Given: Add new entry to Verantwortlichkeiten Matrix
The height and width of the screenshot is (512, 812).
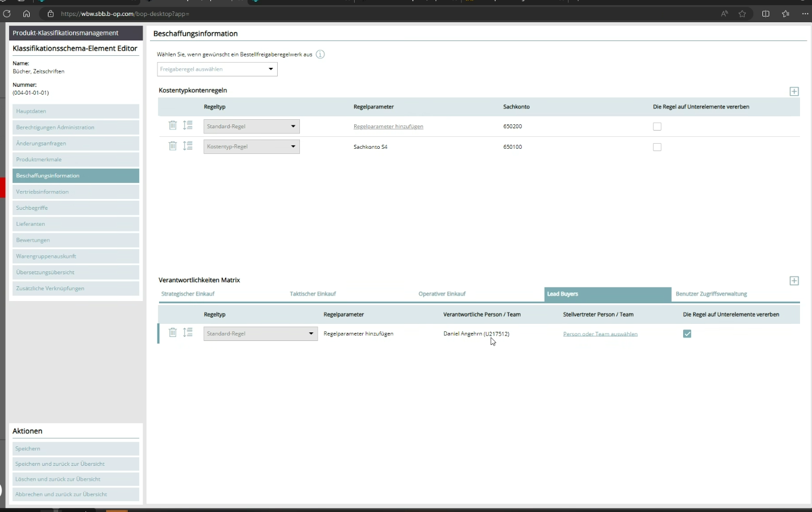Looking at the screenshot, I should click(x=794, y=281).
